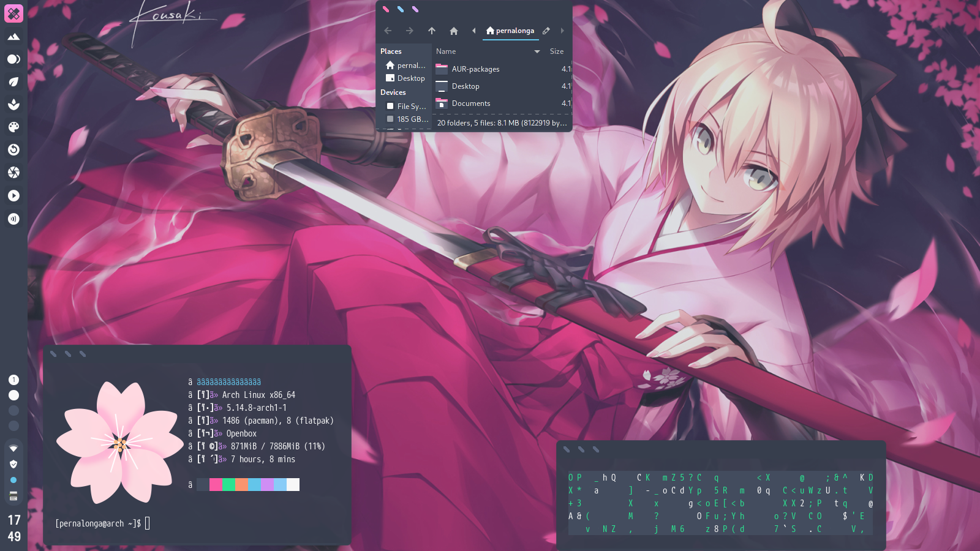Go back in file manager
The width and height of the screenshot is (980, 551).
click(x=388, y=31)
